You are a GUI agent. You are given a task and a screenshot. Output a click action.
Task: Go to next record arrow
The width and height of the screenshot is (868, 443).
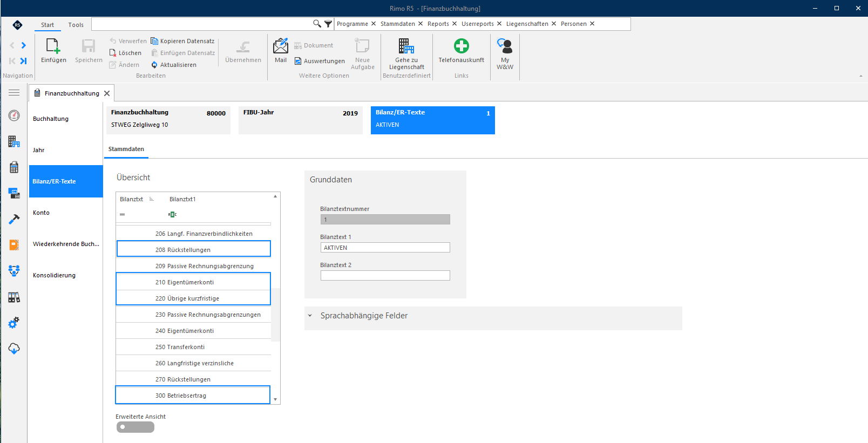[x=23, y=45]
